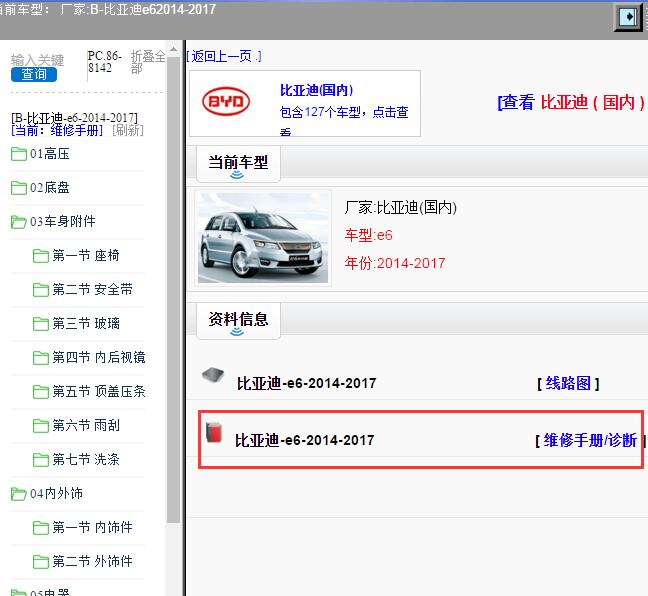648x596 pixels.
Task: Select the 当前车型 tab
Action: [x=238, y=164]
